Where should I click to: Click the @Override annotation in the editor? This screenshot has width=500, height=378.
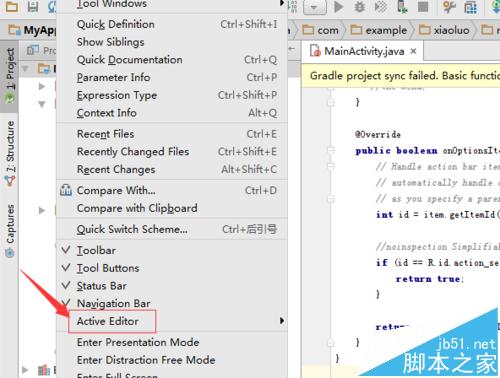click(378, 135)
